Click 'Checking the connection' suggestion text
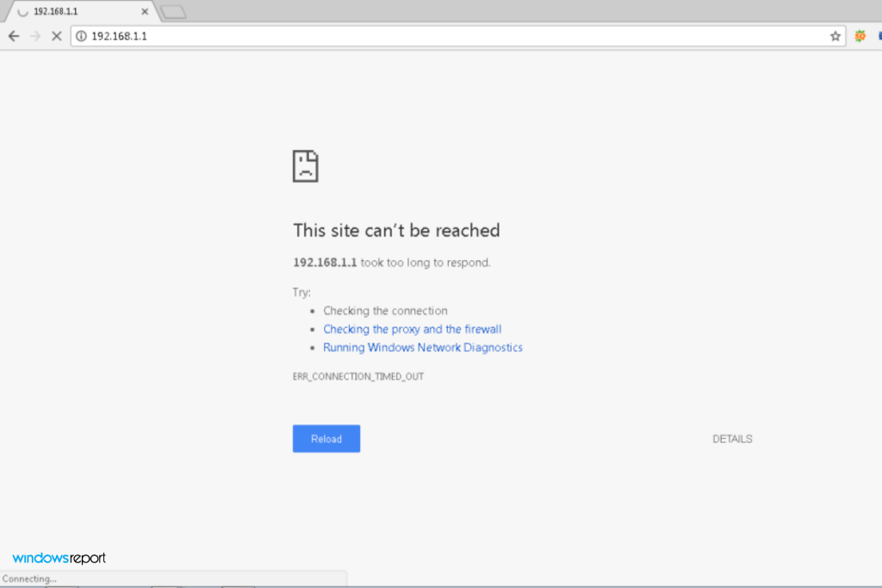The image size is (882, 588). [x=385, y=311]
